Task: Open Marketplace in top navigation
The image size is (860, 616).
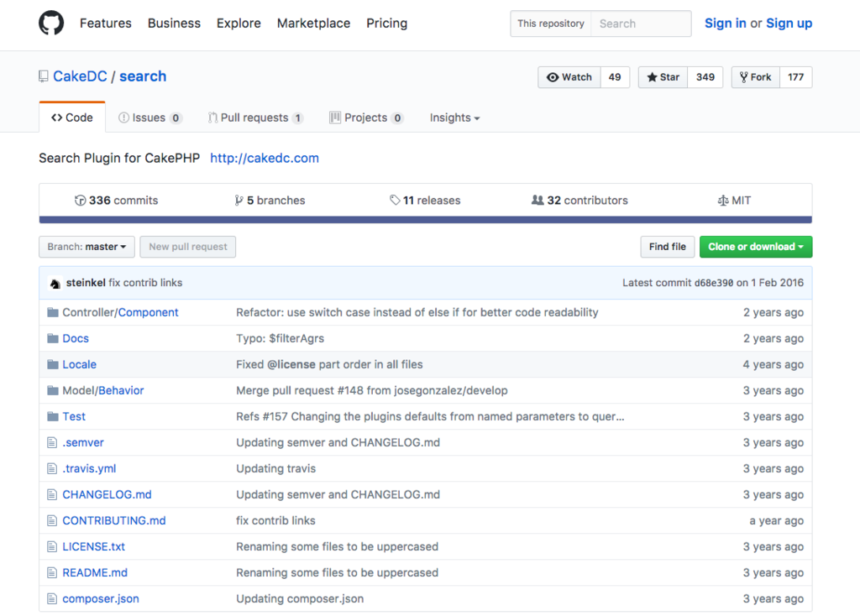Action: tap(314, 23)
